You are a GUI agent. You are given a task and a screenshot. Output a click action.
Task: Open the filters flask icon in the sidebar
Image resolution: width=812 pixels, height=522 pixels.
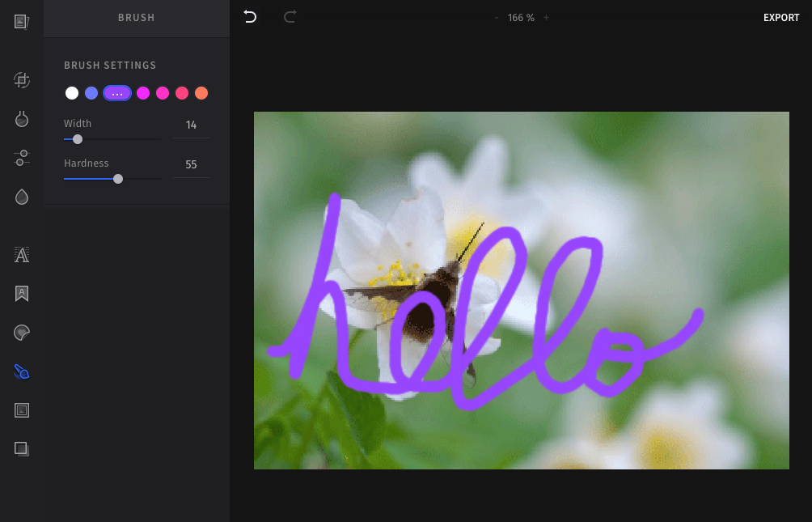click(x=21, y=119)
